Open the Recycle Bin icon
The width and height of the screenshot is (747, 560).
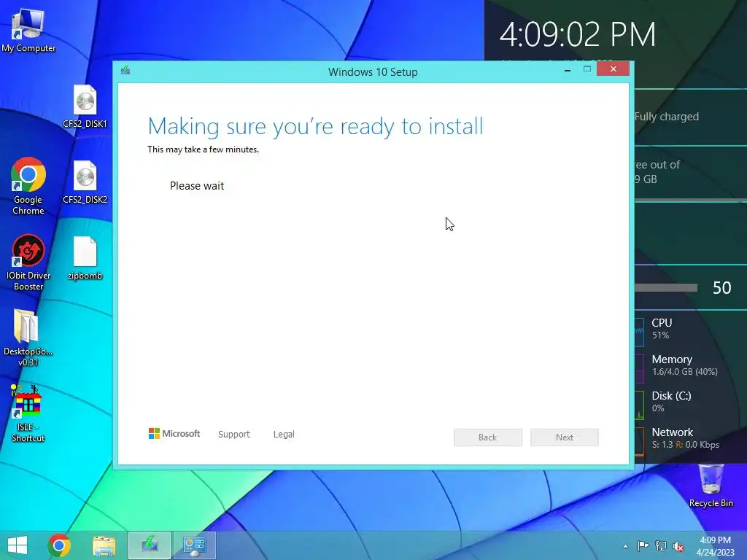(711, 486)
